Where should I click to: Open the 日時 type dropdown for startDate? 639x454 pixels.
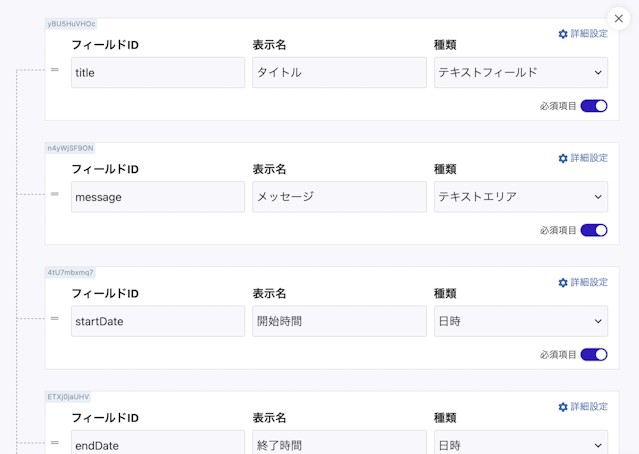(520, 321)
